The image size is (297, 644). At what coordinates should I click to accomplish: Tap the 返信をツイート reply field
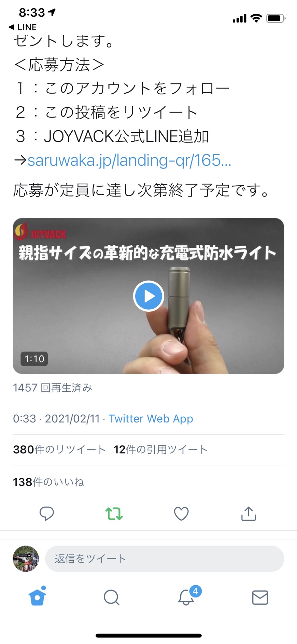[x=165, y=559]
